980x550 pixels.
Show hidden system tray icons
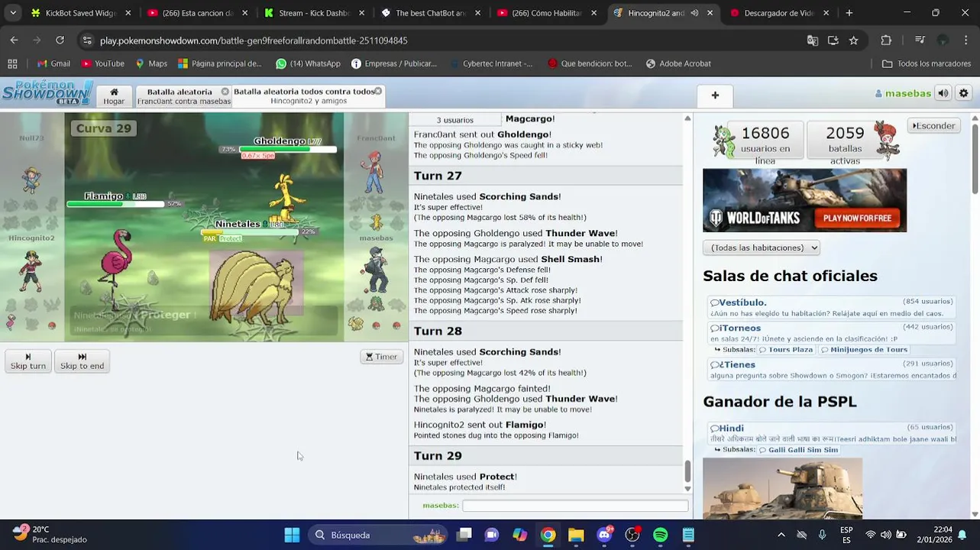click(781, 535)
